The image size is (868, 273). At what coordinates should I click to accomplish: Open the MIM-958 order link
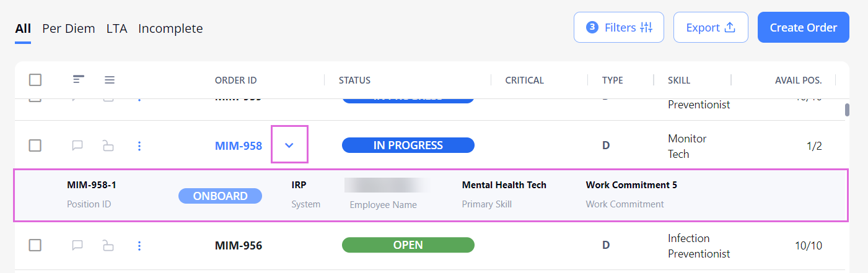(x=239, y=146)
